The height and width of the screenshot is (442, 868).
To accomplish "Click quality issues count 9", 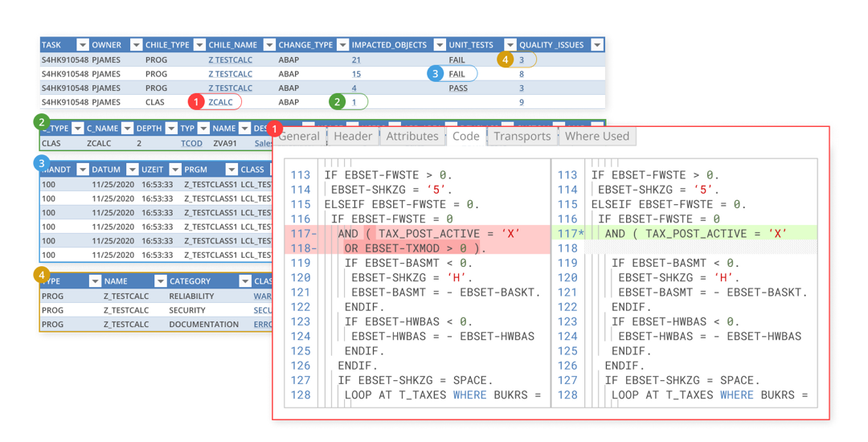I will pyautogui.click(x=522, y=102).
